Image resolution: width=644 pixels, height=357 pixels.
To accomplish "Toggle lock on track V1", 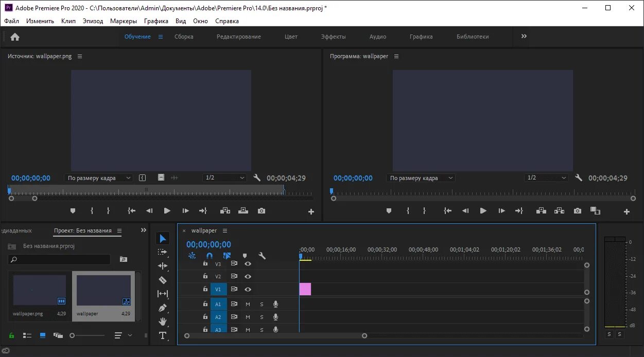I will point(205,289).
